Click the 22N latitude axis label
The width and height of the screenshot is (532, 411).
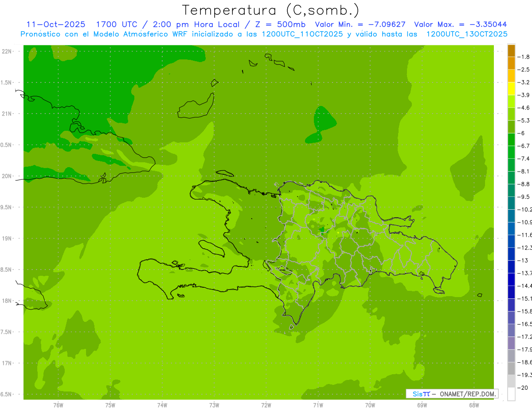(7, 51)
